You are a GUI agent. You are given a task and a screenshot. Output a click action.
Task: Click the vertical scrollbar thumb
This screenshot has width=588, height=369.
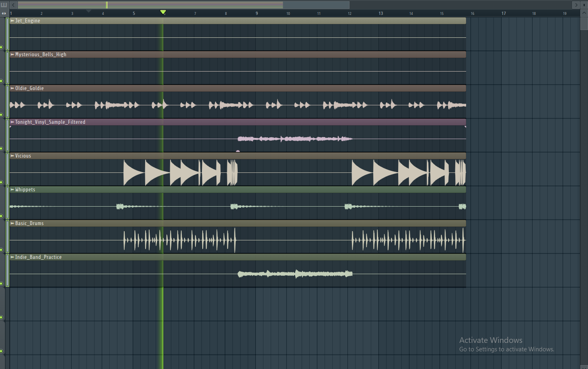coord(584,23)
